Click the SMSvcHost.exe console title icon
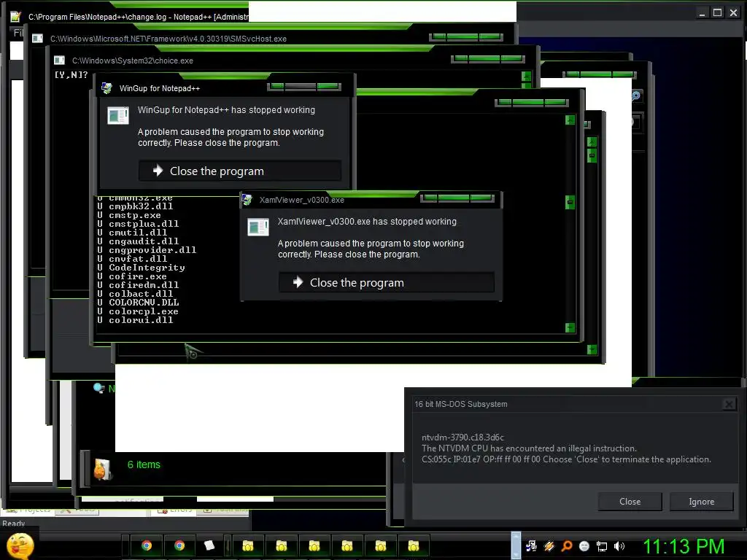This screenshot has height=560, width=747. [x=37, y=39]
